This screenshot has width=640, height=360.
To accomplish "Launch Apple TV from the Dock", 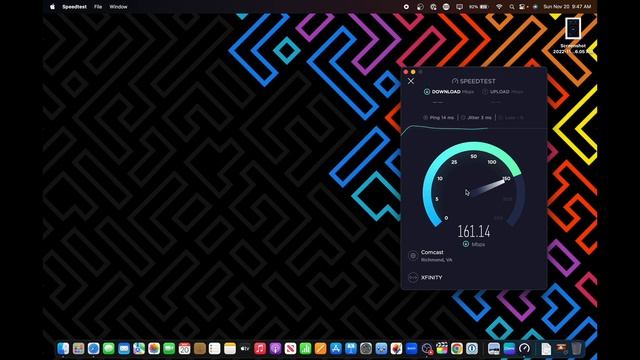I will [x=244, y=349].
